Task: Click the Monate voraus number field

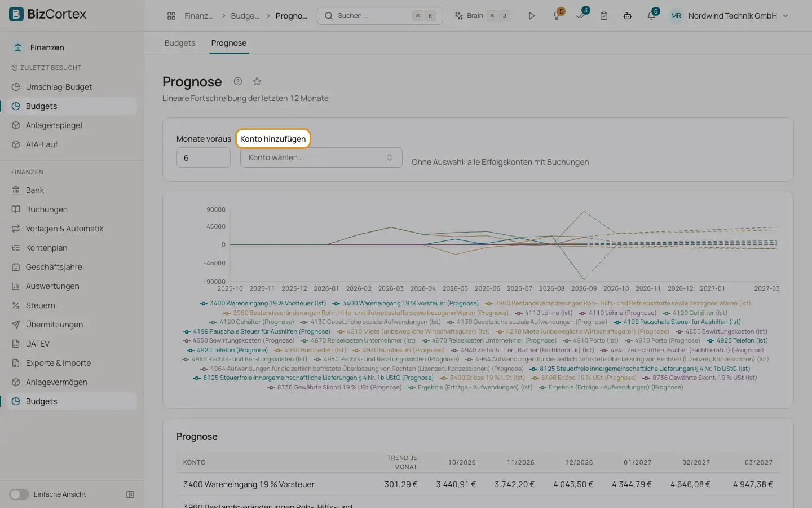Action: [x=203, y=157]
